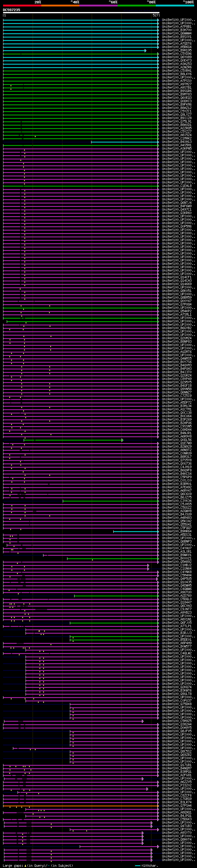
Task: Click the UniRef100_B3RM01 label
Action: click(x=177, y=484)
